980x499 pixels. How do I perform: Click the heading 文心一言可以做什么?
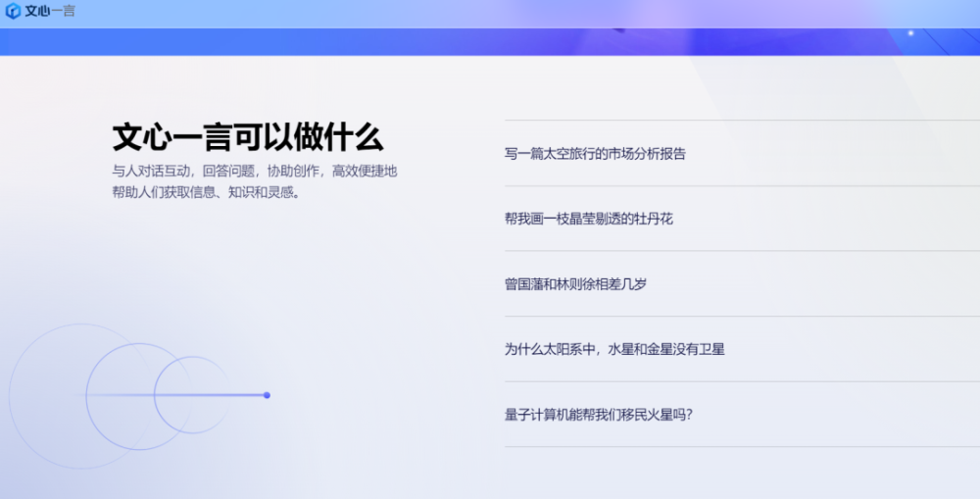(x=248, y=137)
